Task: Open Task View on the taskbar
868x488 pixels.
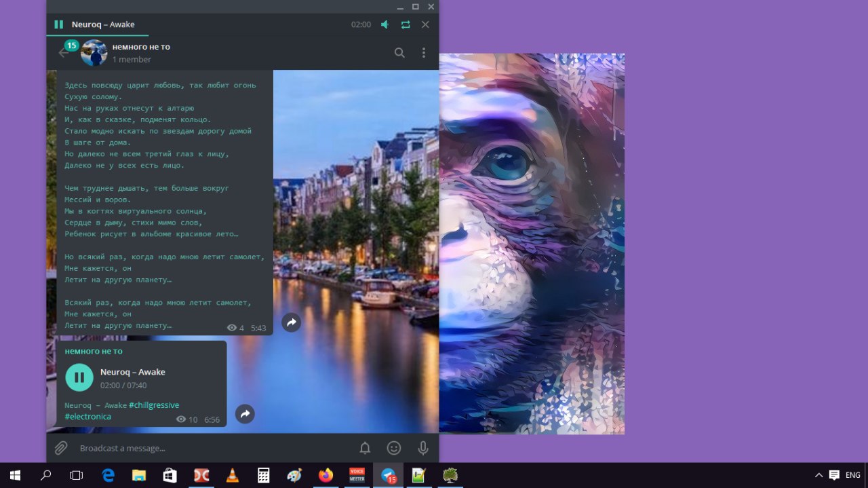Action: click(76, 476)
